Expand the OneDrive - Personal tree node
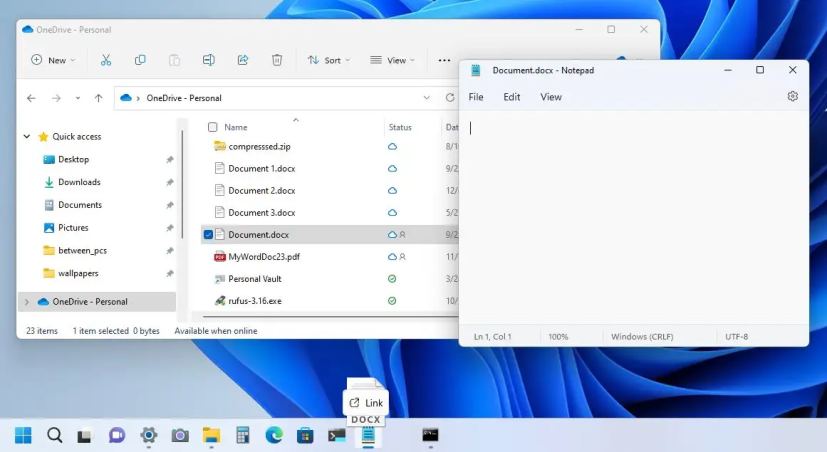This screenshot has height=452, width=827. [26, 301]
